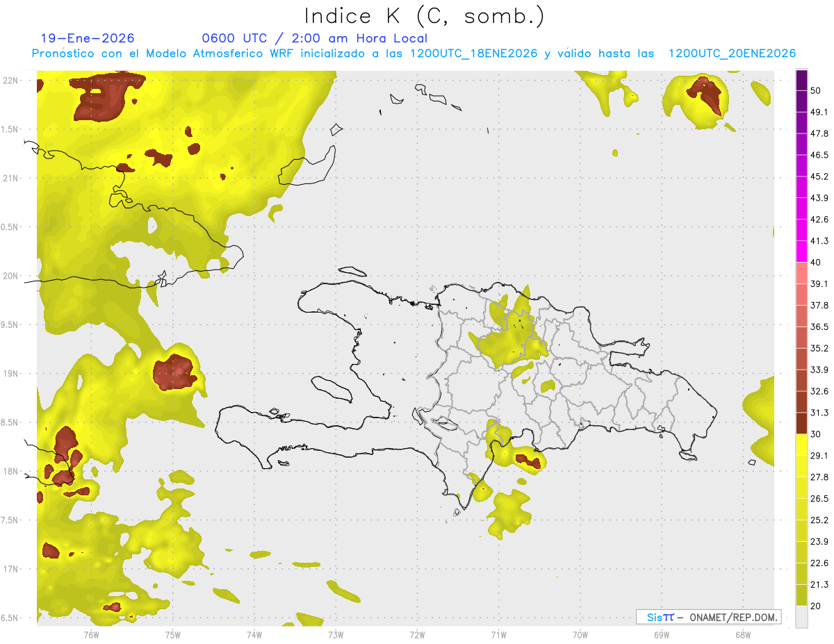
Task: Click the colorbar value "49.1"
Action: point(820,112)
